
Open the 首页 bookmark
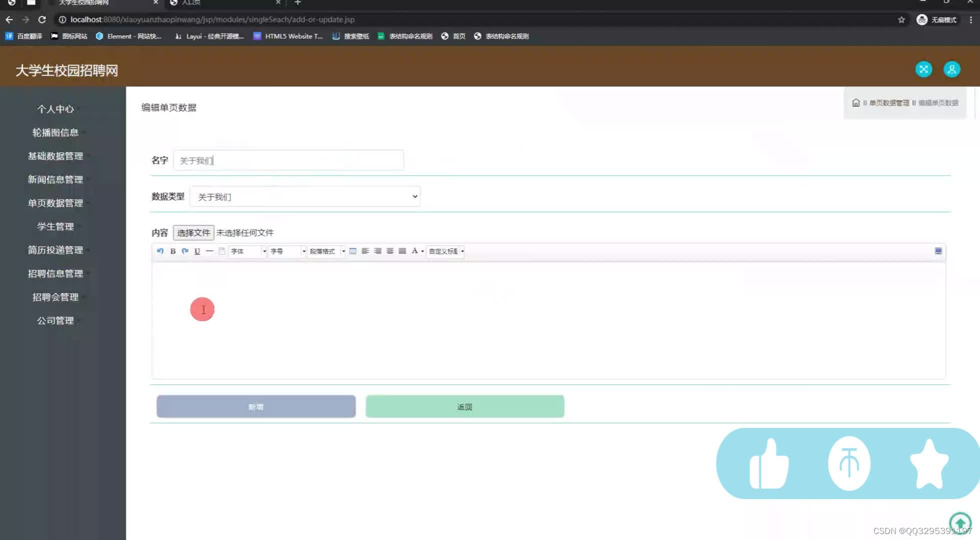click(x=453, y=36)
